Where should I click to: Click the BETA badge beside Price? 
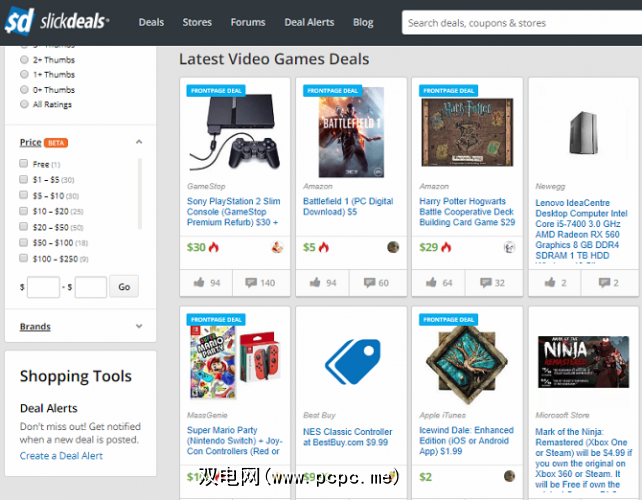56,143
